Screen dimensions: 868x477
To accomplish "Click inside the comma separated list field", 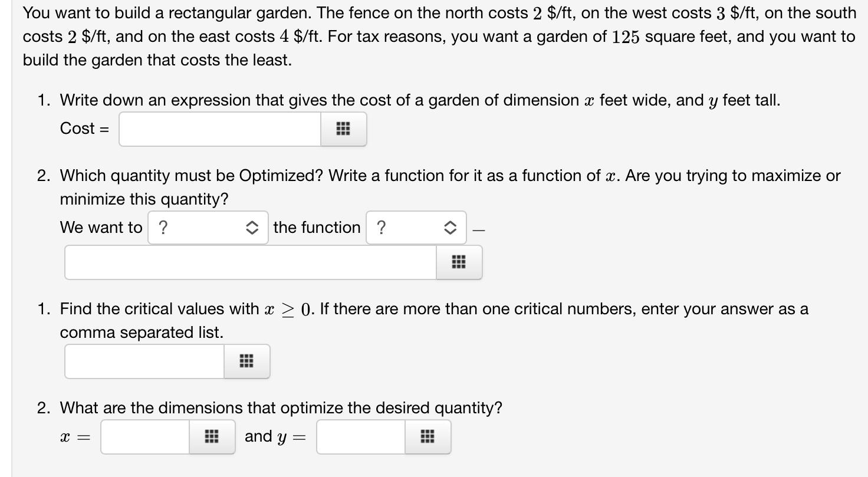I will pos(144,361).
